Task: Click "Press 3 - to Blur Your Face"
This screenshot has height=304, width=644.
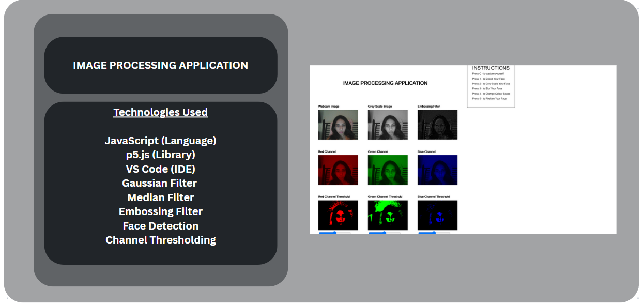Action: [487, 88]
